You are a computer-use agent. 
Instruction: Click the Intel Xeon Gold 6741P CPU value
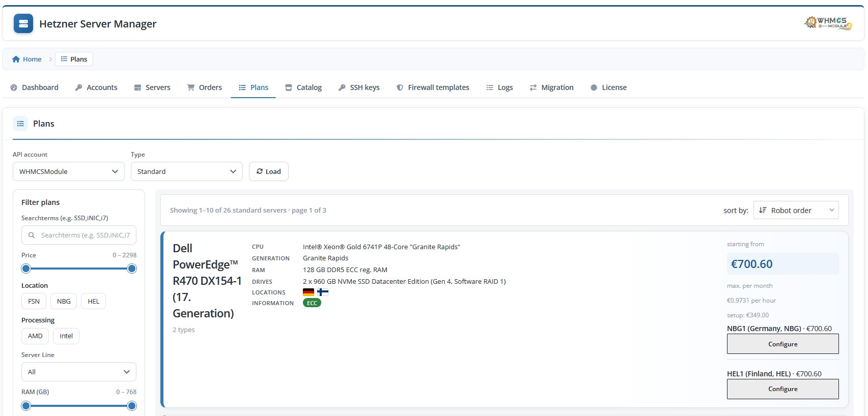coord(381,247)
